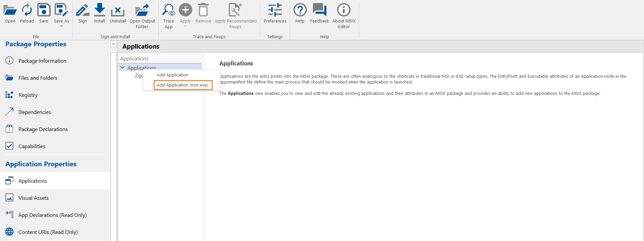Click the Open package icon
The height and width of the screenshot is (241, 644).
point(10,10)
